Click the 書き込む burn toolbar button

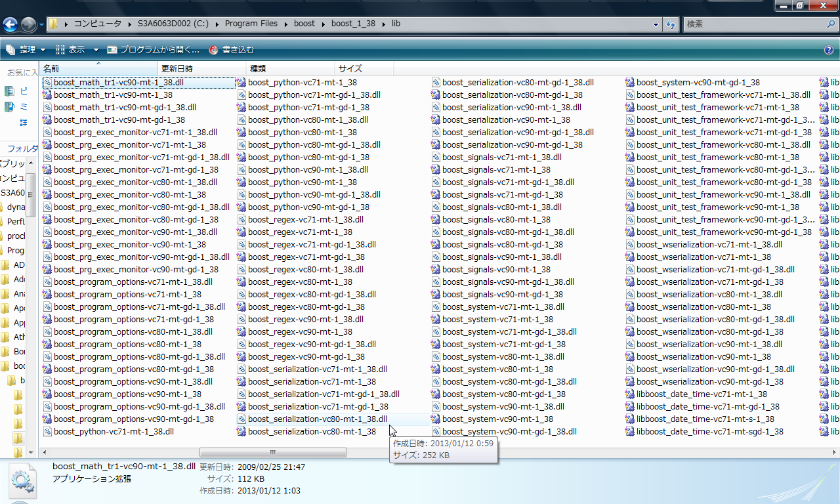coord(232,50)
